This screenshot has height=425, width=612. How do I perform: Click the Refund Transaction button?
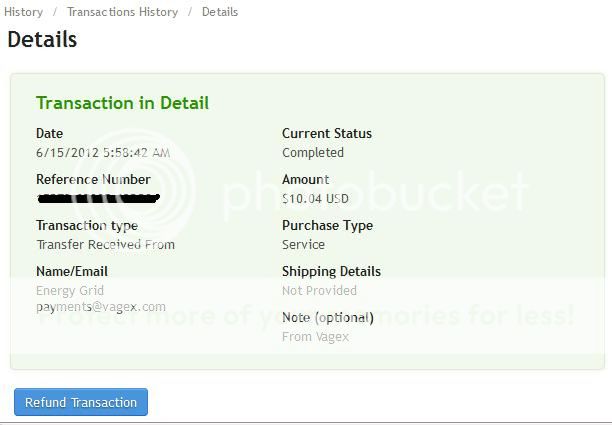(81, 402)
